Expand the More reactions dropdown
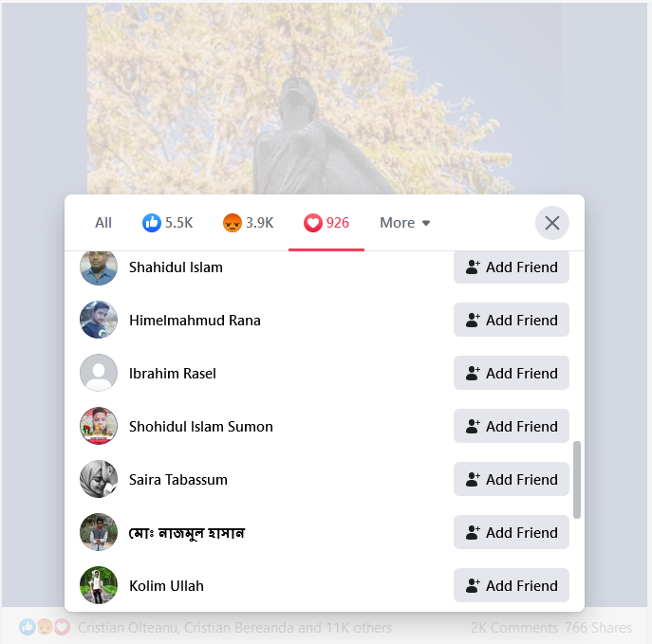Image resolution: width=652 pixels, height=644 pixels. tap(405, 223)
